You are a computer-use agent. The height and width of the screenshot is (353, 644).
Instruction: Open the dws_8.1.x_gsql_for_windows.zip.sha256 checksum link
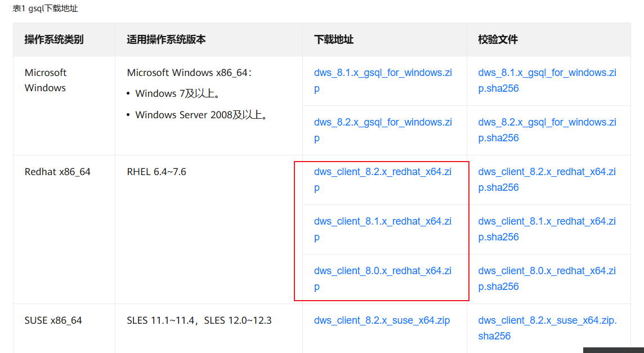[x=547, y=81]
